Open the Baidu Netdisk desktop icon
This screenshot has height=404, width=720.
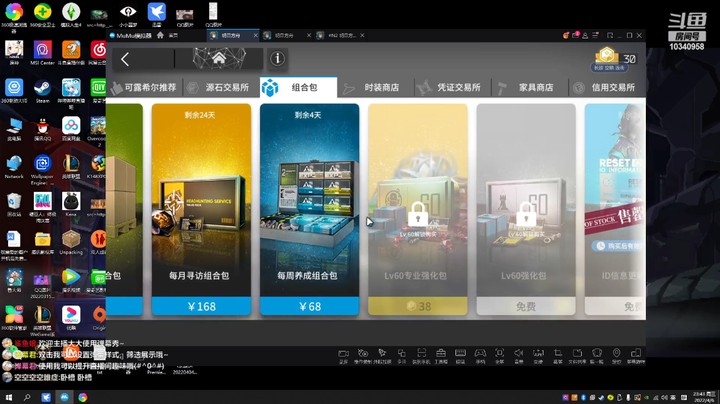tap(71, 129)
